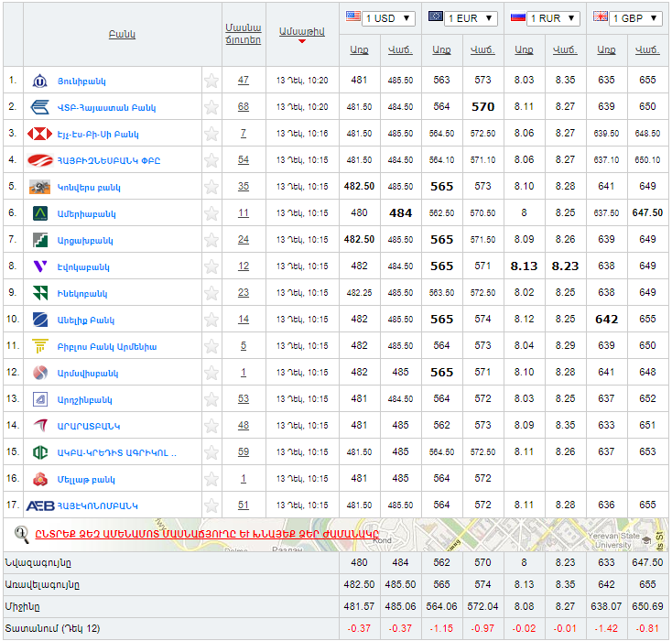Screen dimensions: 672x641
Task: Sort by the date column header with red arrow
Action: coord(302,32)
